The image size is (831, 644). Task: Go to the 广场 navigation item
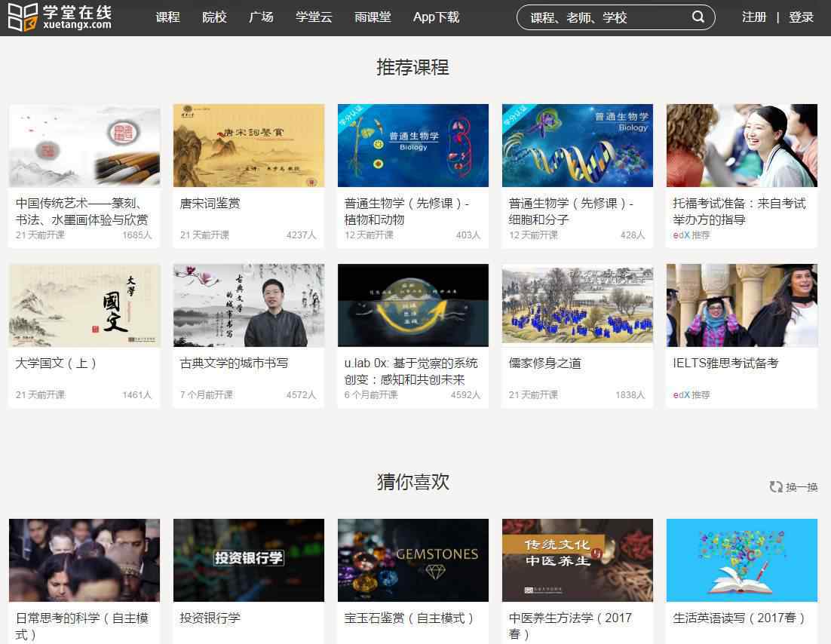[261, 17]
